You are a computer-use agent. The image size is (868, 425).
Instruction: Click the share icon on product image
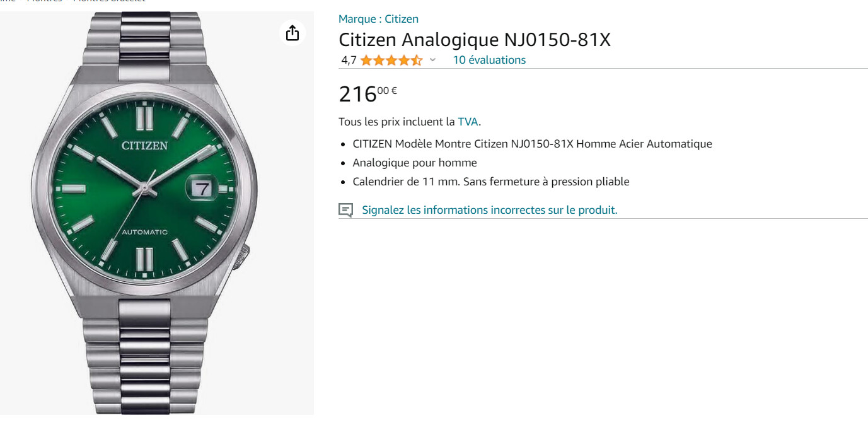292,33
